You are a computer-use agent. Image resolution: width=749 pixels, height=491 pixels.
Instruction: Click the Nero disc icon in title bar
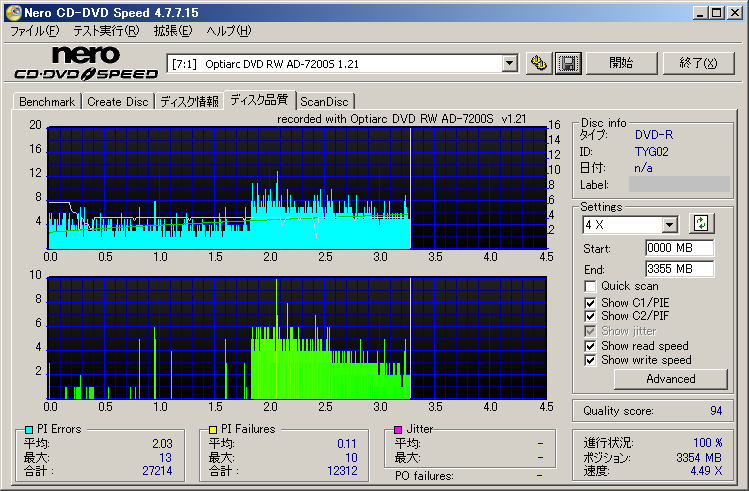13,12
